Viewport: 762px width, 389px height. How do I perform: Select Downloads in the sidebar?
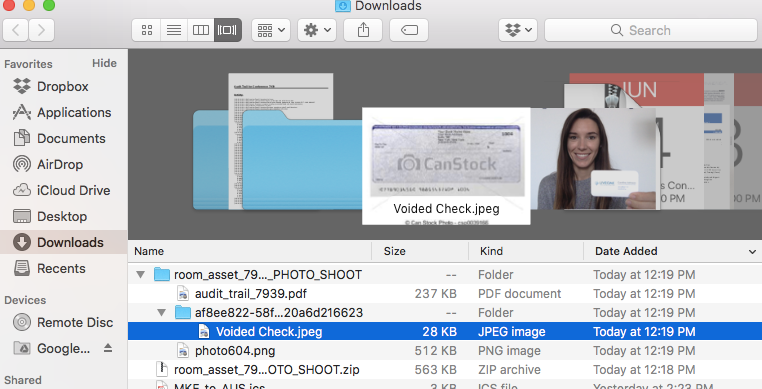pyautogui.click(x=63, y=242)
